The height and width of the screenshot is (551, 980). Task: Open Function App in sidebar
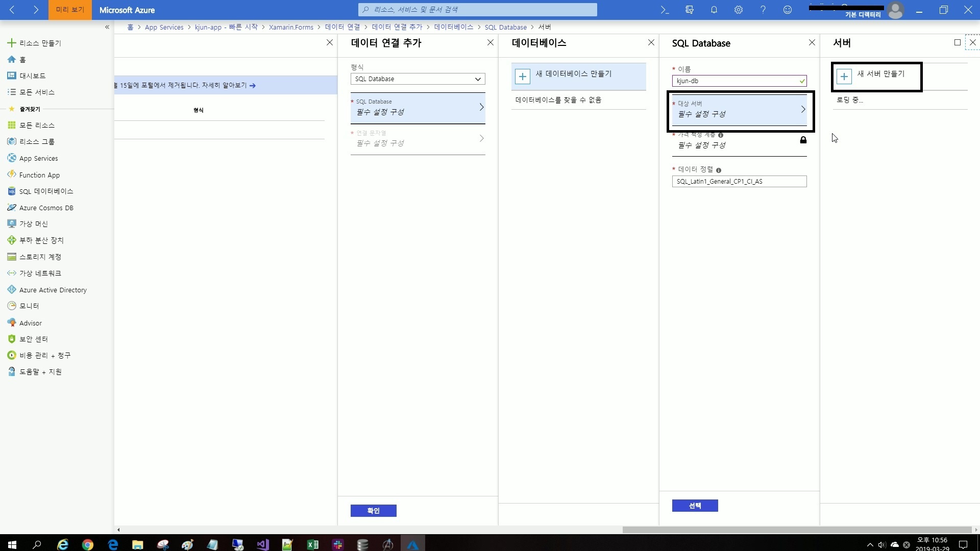(x=39, y=175)
